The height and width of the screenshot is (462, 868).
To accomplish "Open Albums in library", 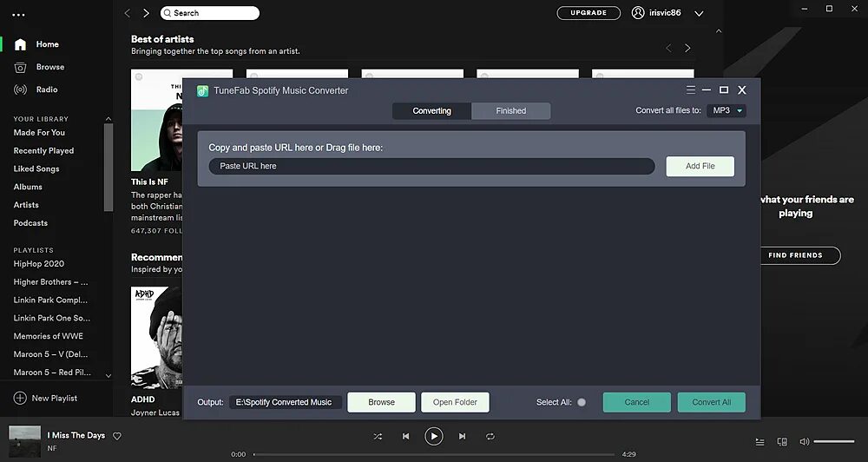I will [28, 187].
